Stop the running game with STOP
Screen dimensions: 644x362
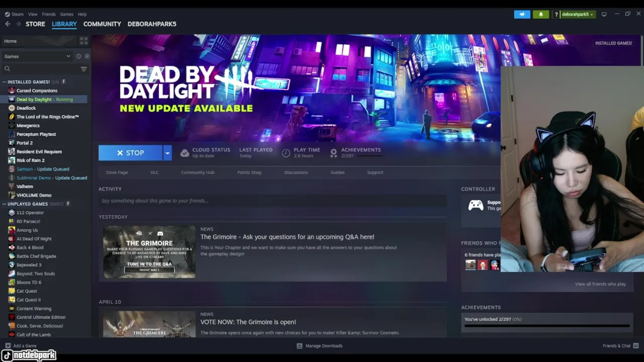(130, 153)
